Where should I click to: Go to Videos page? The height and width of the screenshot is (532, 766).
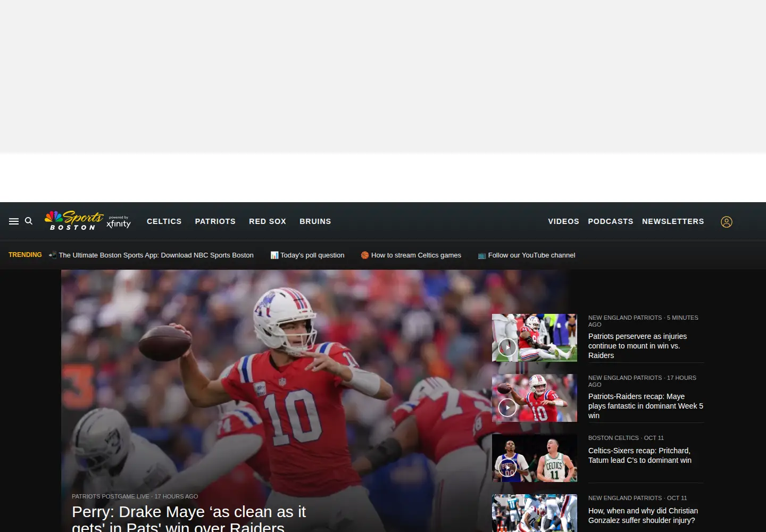[563, 221]
